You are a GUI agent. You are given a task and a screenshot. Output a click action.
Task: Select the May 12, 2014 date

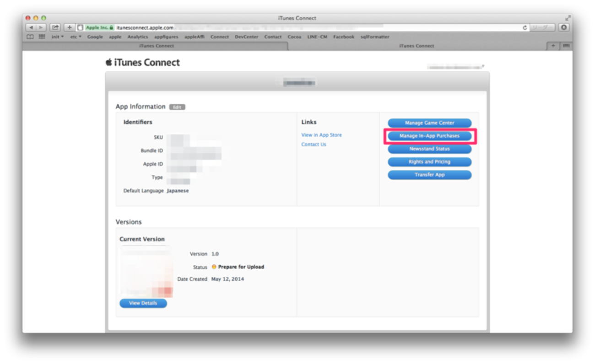227,279
